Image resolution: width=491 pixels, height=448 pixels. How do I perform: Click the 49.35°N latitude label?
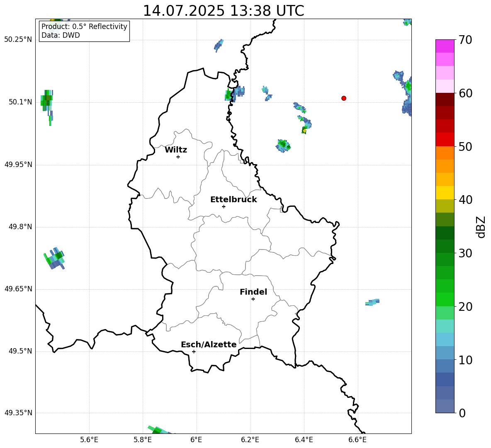[18, 413]
